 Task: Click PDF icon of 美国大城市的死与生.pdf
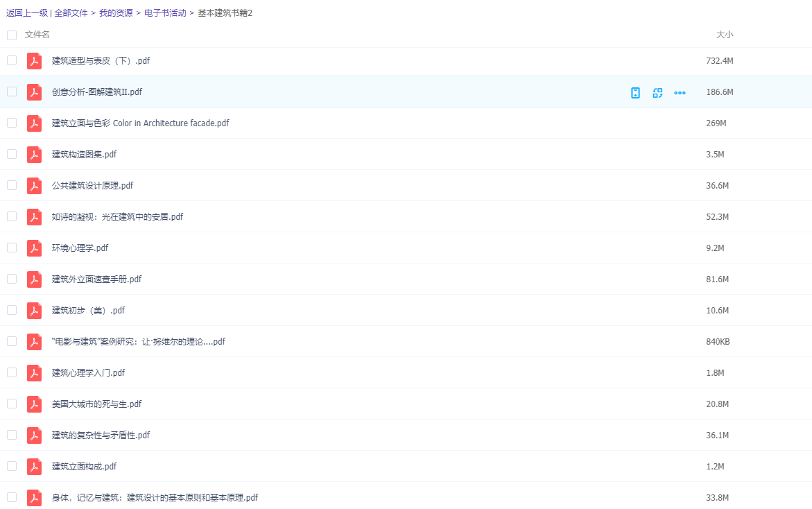pos(34,404)
